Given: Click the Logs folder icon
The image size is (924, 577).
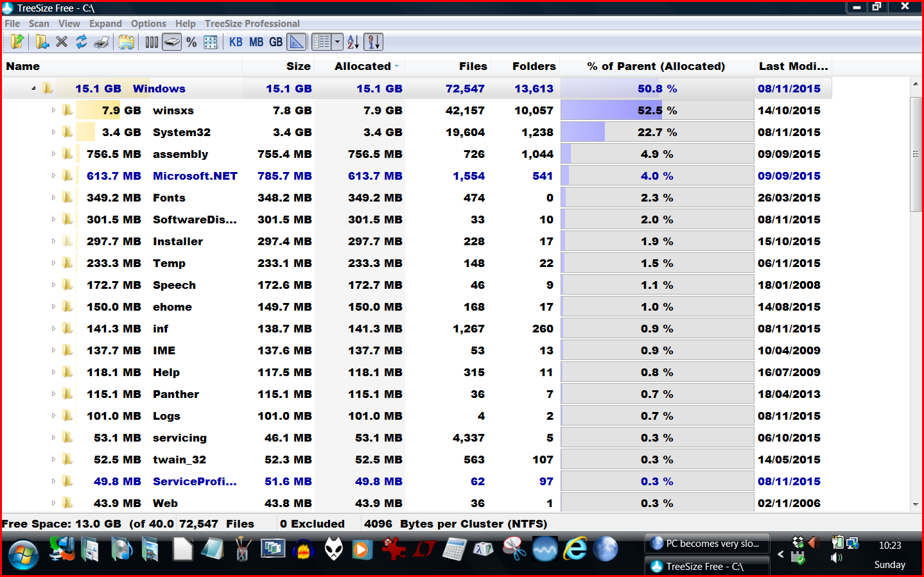Looking at the screenshot, I should click(68, 416).
